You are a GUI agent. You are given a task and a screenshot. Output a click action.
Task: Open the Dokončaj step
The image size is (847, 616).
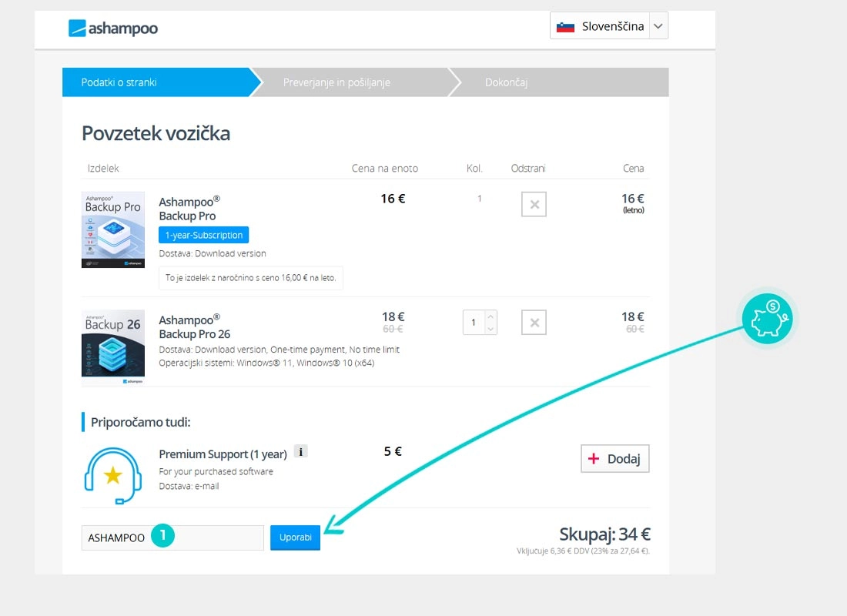[506, 82]
